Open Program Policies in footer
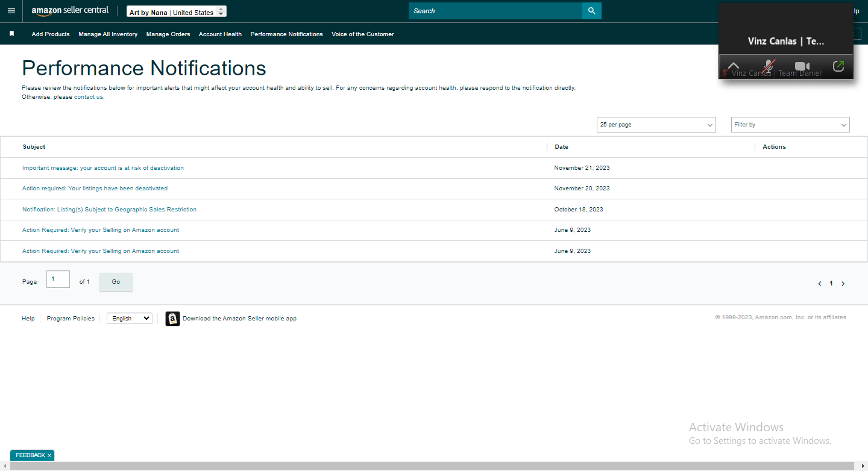This screenshot has height=471, width=868. click(x=71, y=319)
